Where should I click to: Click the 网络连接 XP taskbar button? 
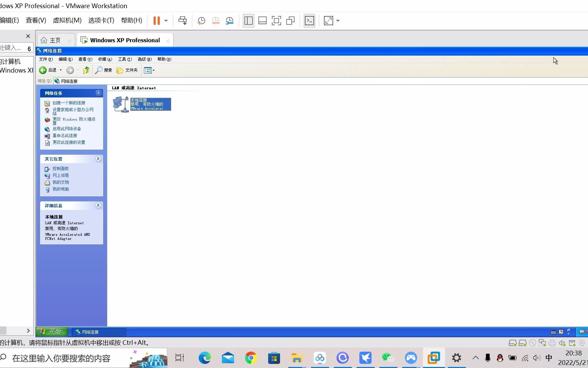99,332
